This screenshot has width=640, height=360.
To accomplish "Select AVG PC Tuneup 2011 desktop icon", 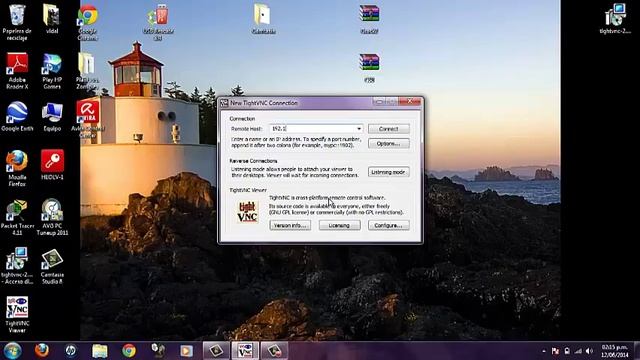I will [x=52, y=217].
